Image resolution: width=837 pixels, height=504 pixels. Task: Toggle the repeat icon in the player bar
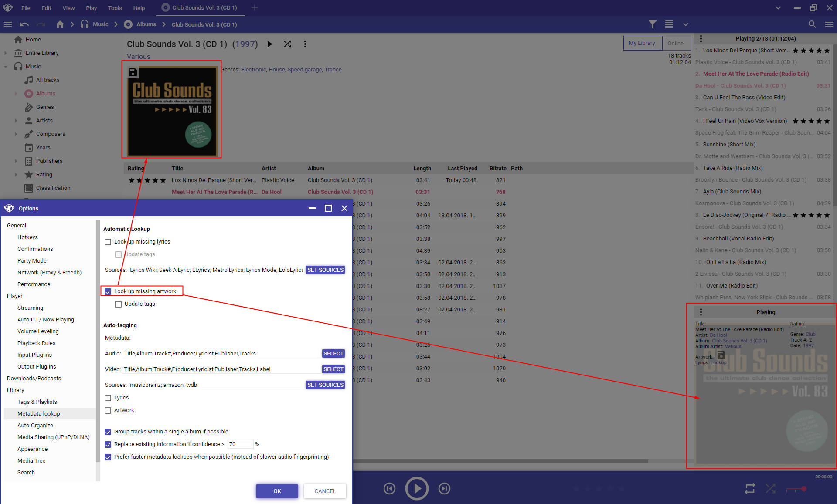point(750,489)
